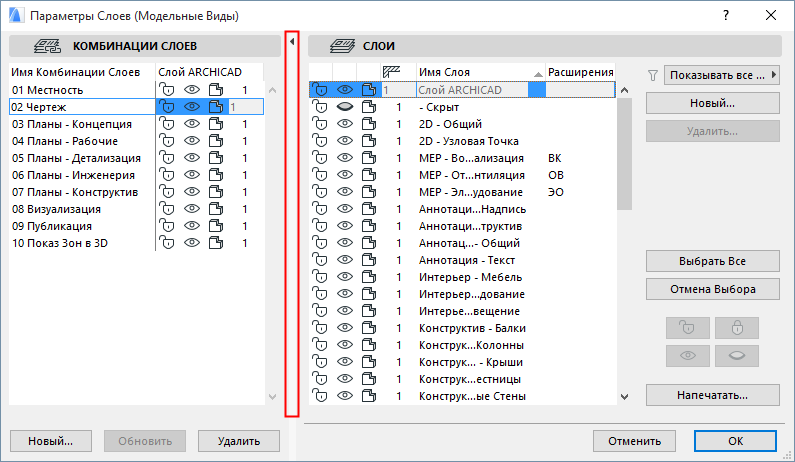This screenshot has height=462, width=795.
Task: Click the lock selected layers button
Action: pos(737,328)
